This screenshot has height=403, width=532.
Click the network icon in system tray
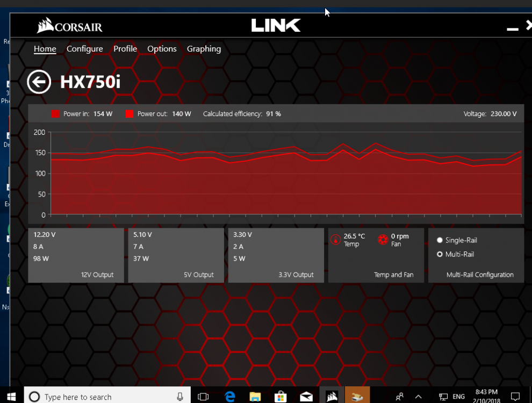pos(443,397)
